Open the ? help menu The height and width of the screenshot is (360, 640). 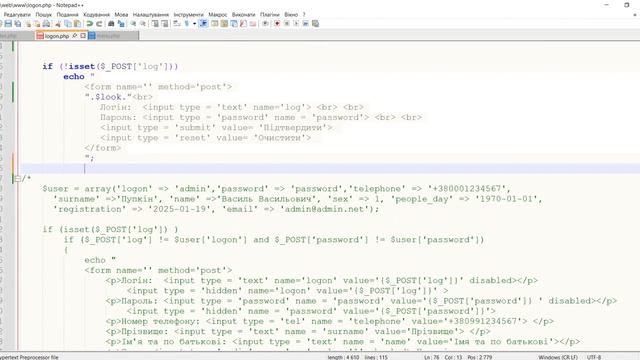(304, 15)
